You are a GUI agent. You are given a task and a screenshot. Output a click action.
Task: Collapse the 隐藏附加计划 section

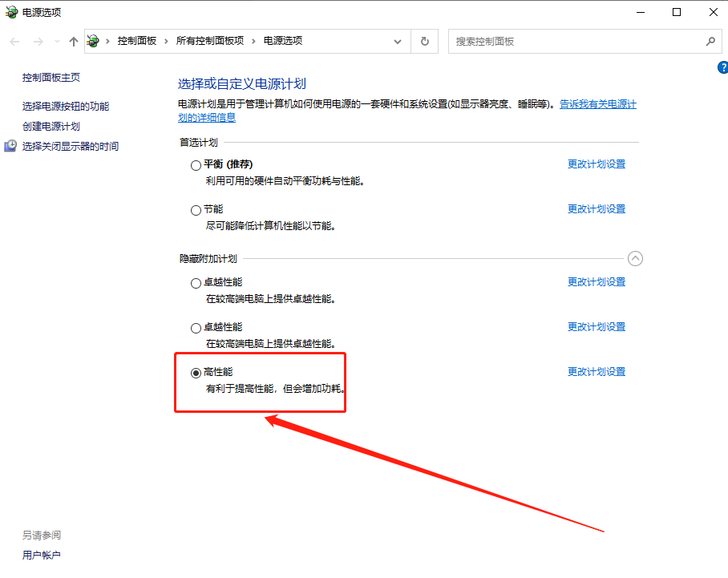pyautogui.click(x=635, y=258)
